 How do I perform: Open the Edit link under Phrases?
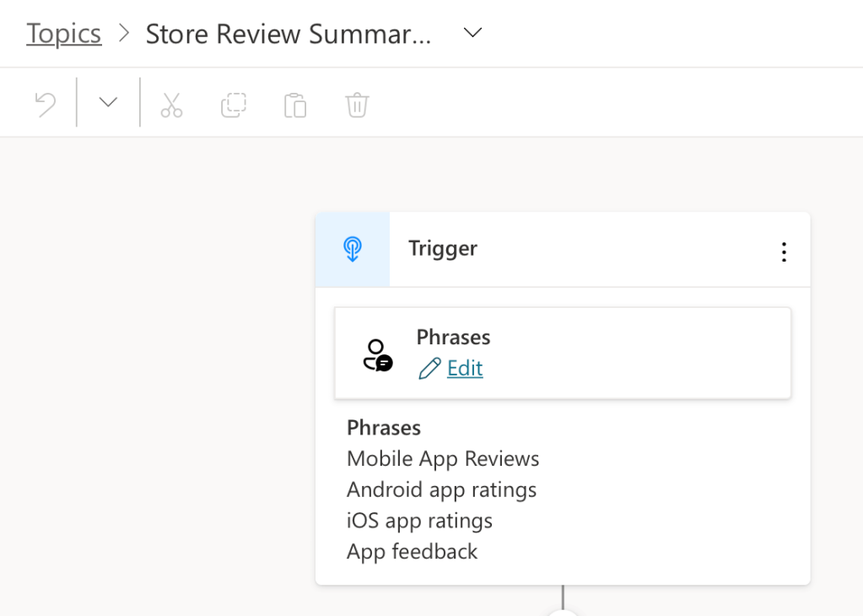click(465, 369)
